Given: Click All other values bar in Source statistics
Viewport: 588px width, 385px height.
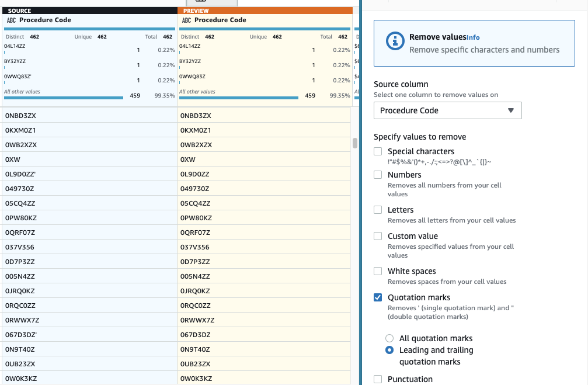Looking at the screenshot, I should (x=64, y=98).
